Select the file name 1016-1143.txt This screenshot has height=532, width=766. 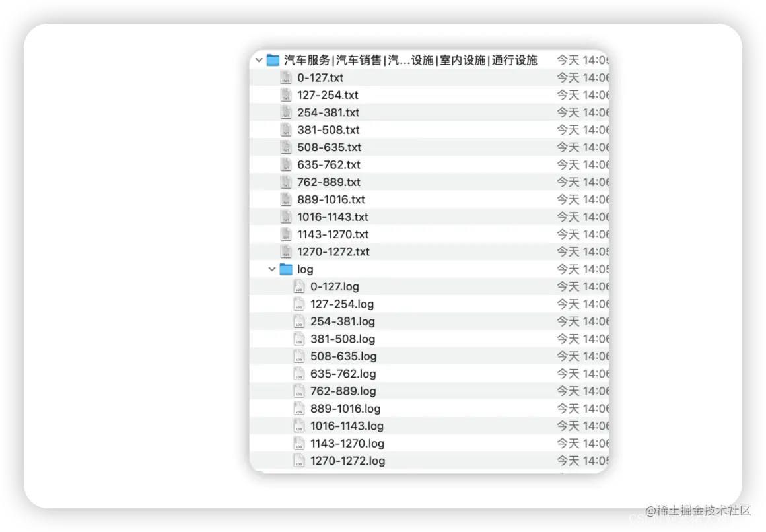(x=333, y=217)
